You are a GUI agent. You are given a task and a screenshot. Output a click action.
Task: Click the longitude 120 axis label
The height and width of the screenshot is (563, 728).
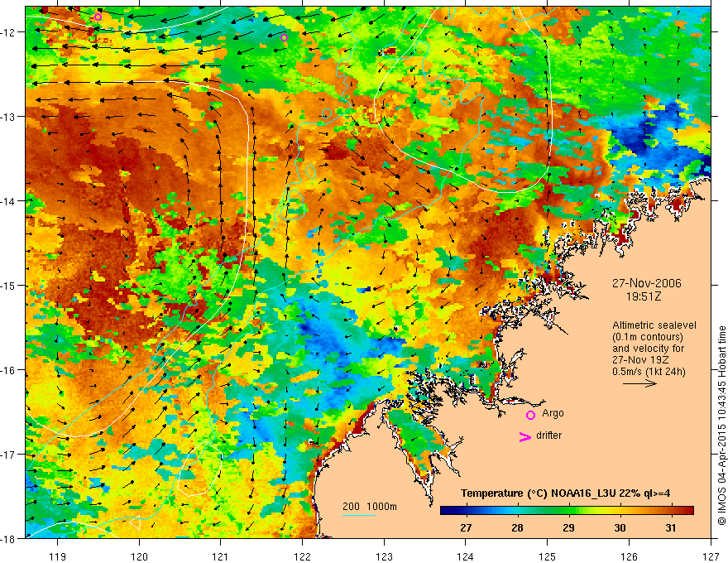pyautogui.click(x=139, y=556)
